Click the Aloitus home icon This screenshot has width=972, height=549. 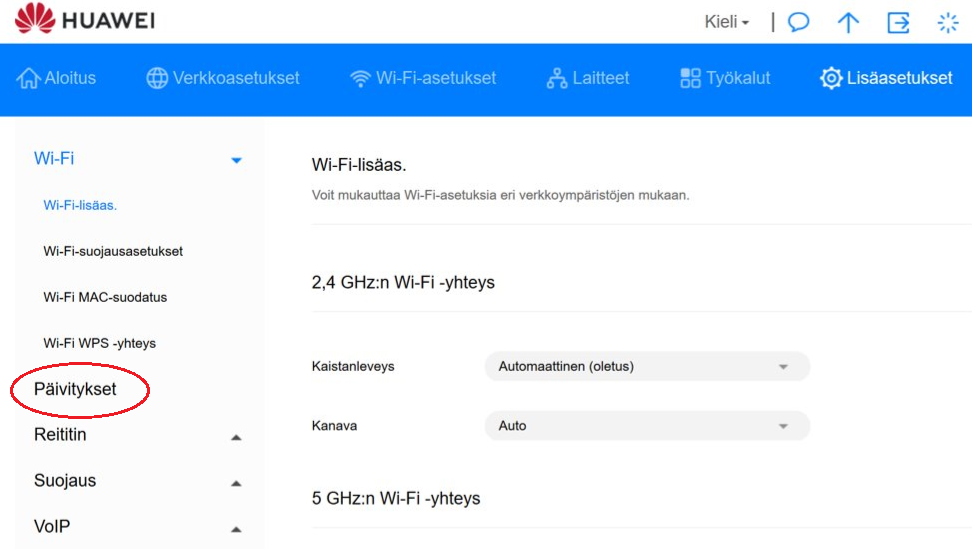click(28, 78)
